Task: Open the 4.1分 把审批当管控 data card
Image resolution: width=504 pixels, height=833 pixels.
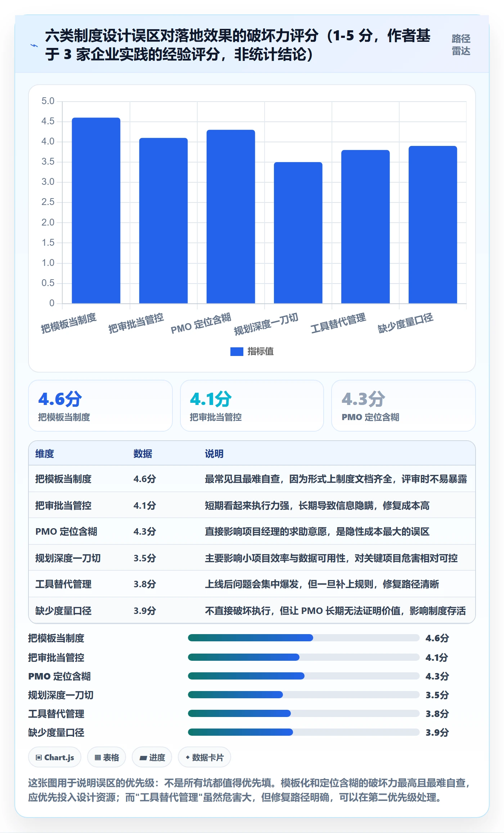Action: click(x=252, y=406)
